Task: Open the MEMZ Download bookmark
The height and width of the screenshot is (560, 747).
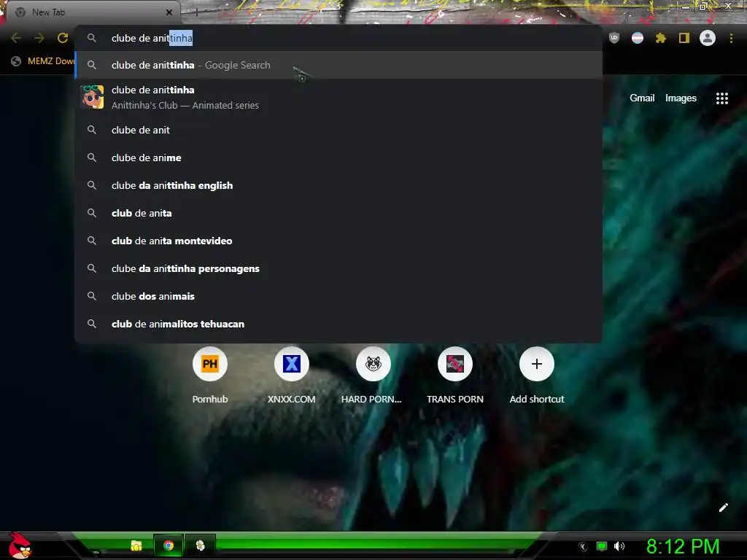Action: coord(43,61)
